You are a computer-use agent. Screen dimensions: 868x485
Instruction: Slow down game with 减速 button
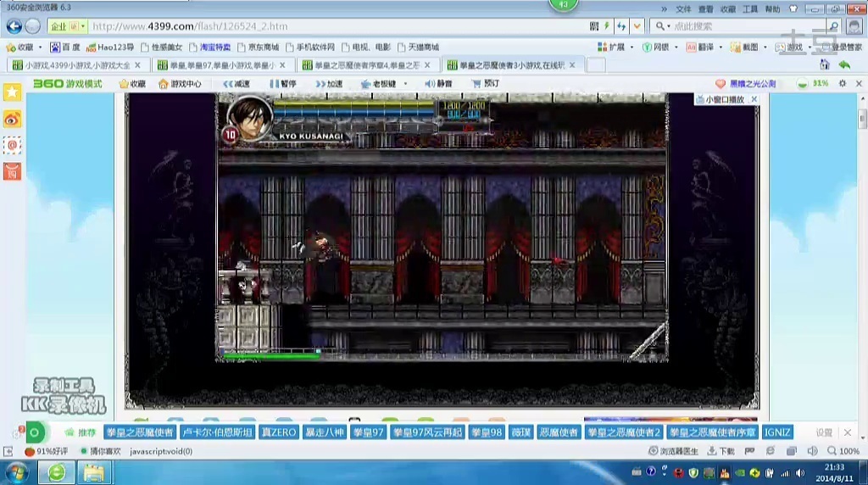tap(236, 84)
